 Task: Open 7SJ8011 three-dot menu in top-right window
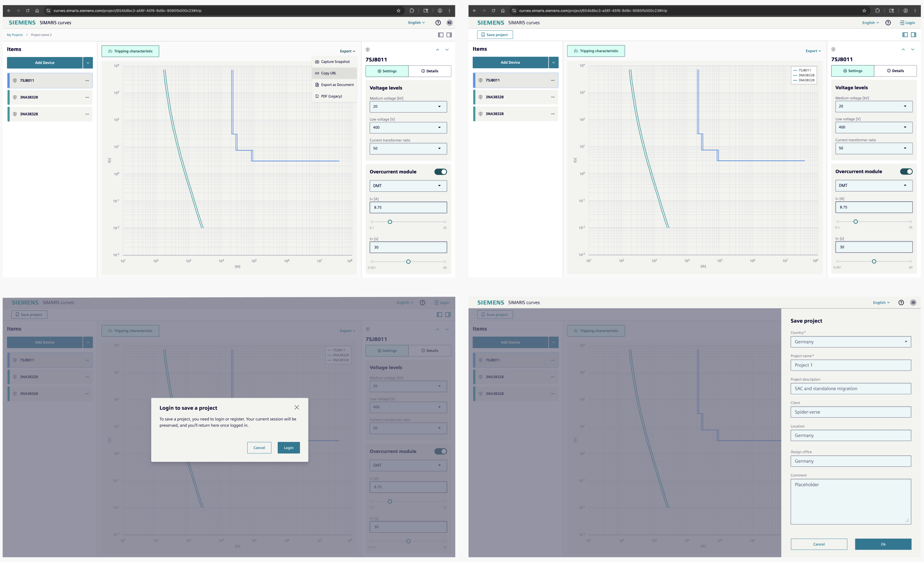click(552, 80)
